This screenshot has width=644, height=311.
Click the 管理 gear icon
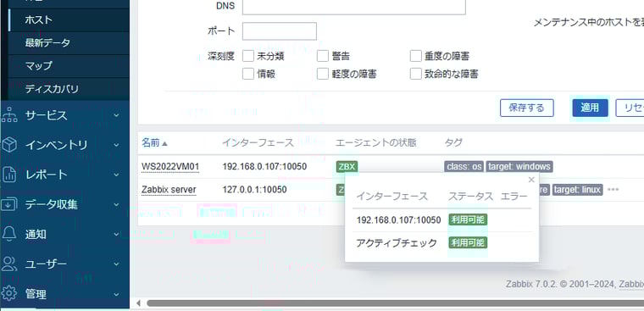pyautogui.click(x=9, y=293)
